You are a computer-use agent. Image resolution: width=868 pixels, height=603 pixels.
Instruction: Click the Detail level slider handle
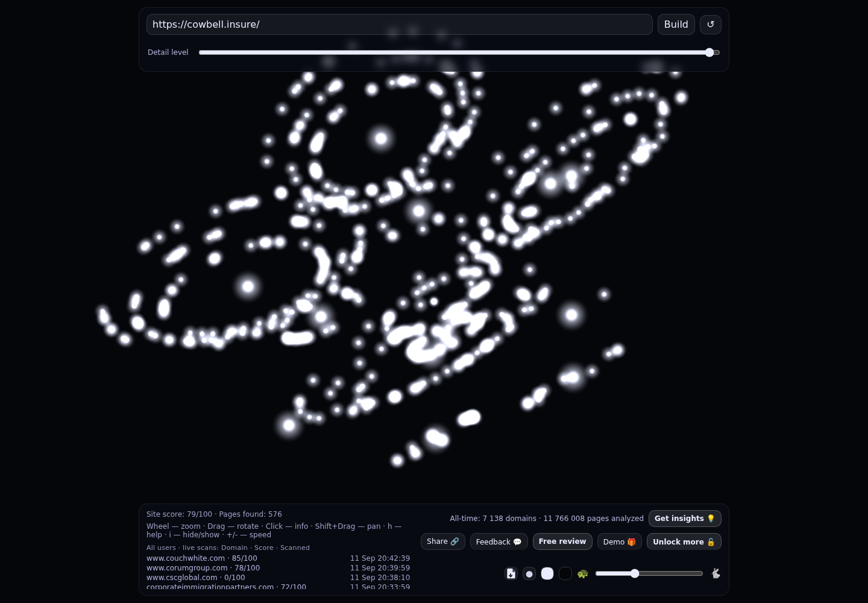[709, 52]
